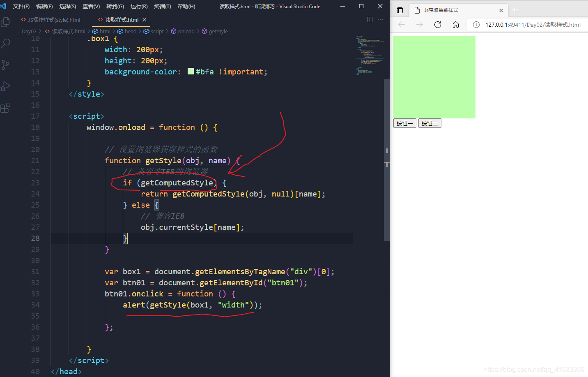Split the editor to the right
The image size is (588, 377).
click(370, 20)
